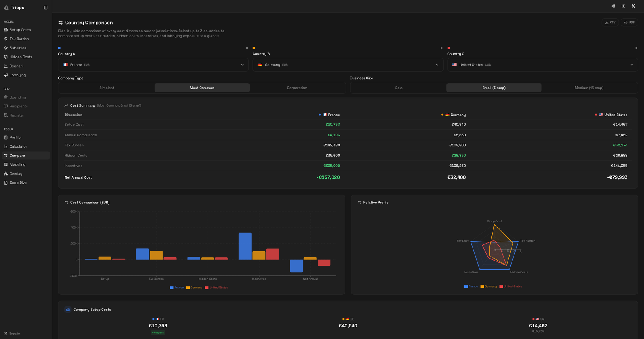The height and width of the screenshot is (339, 644).
Task: Expand Country B Germany selector
Action: 347,65
